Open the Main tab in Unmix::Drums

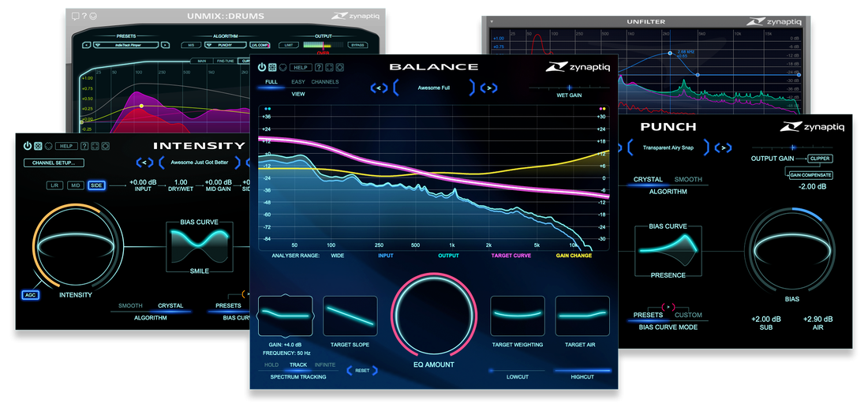pos(202,61)
